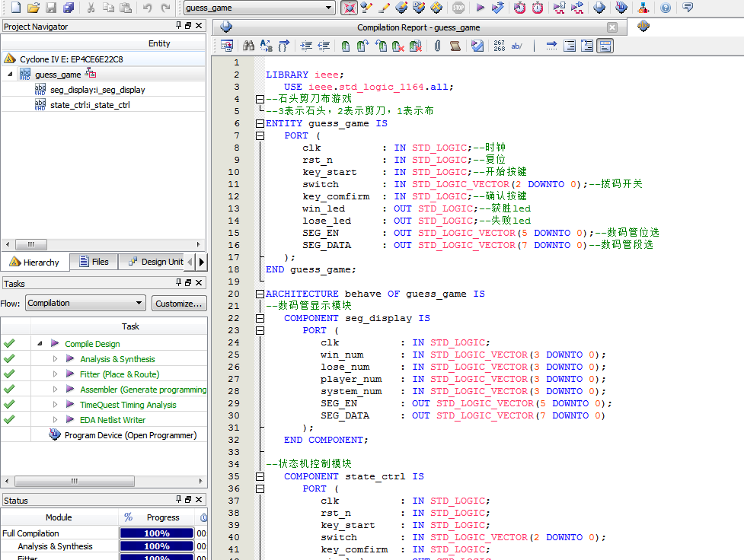Select Compilation Report - guess_game tab
Image resolution: width=744 pixels, height=560 pixels.
tap(418, 27)
